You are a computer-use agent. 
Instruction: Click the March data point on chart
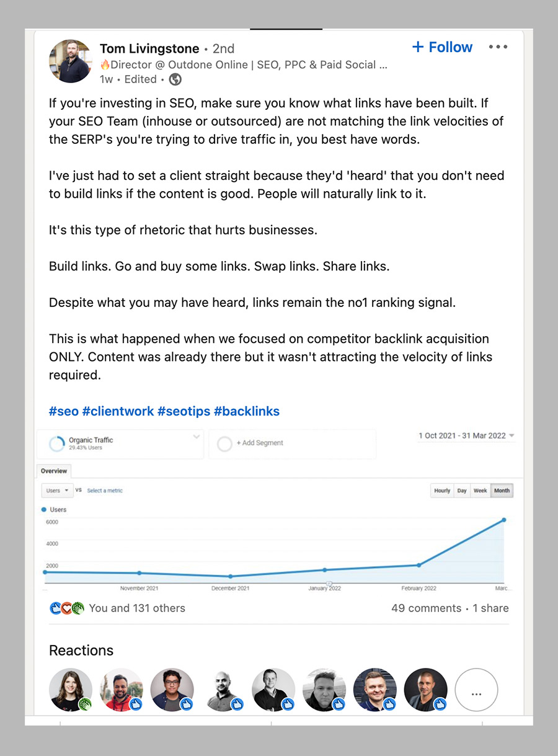504,520
